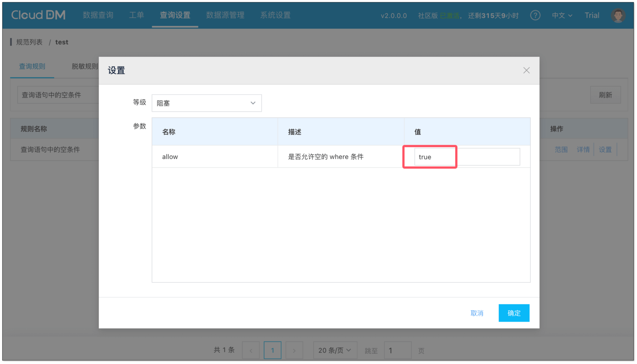The image size is (637, 364).
Task: Click the 刷新 refresh button
Action: pos(605,95)
